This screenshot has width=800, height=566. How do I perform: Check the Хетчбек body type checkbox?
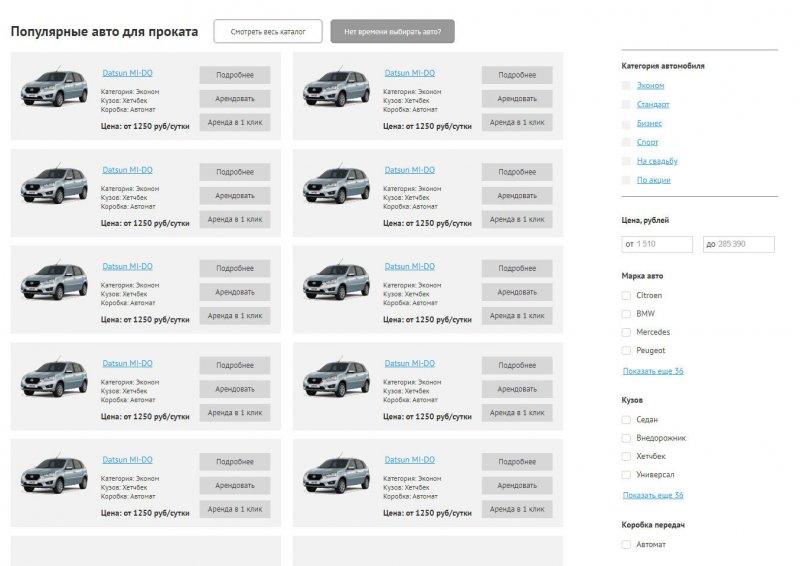[x=626, y=456]
